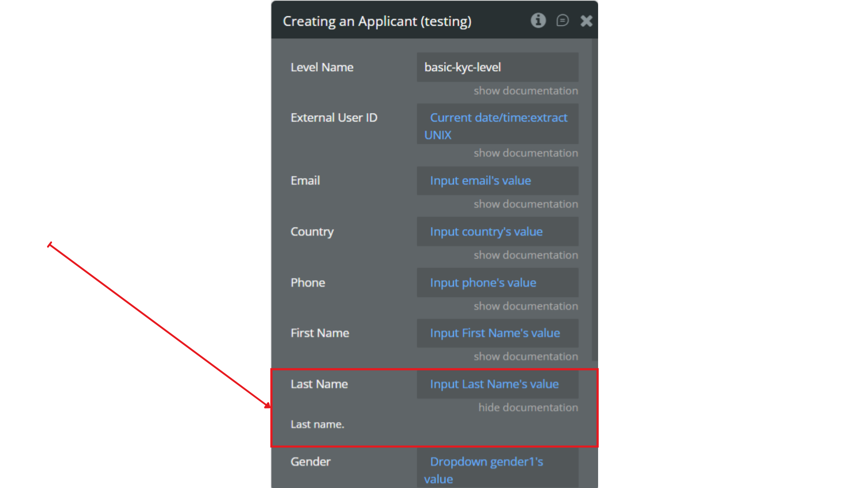Hide documentation for Last Name
Screen dimensions: 868x488
[x=528, y=408]
